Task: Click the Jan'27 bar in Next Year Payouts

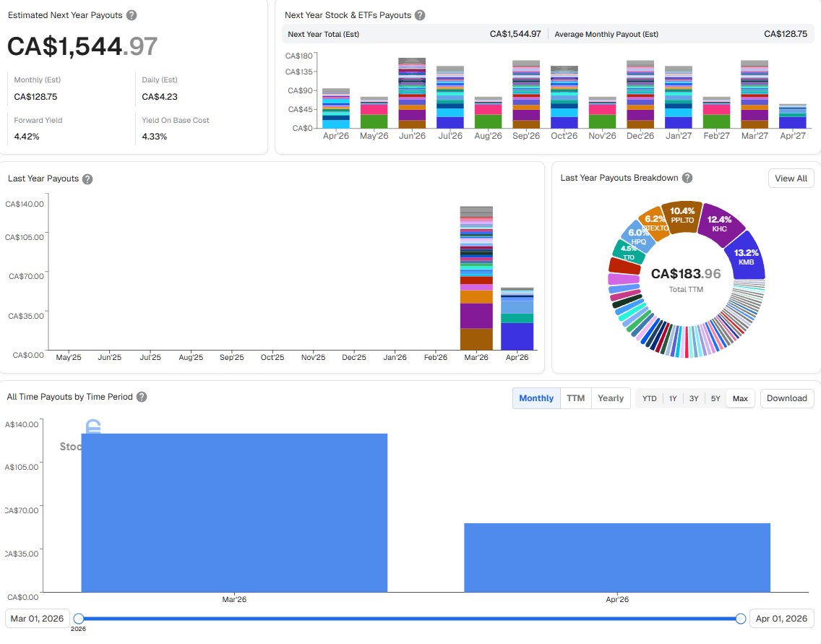Action: pyautogui.click(x=679, y=98)
